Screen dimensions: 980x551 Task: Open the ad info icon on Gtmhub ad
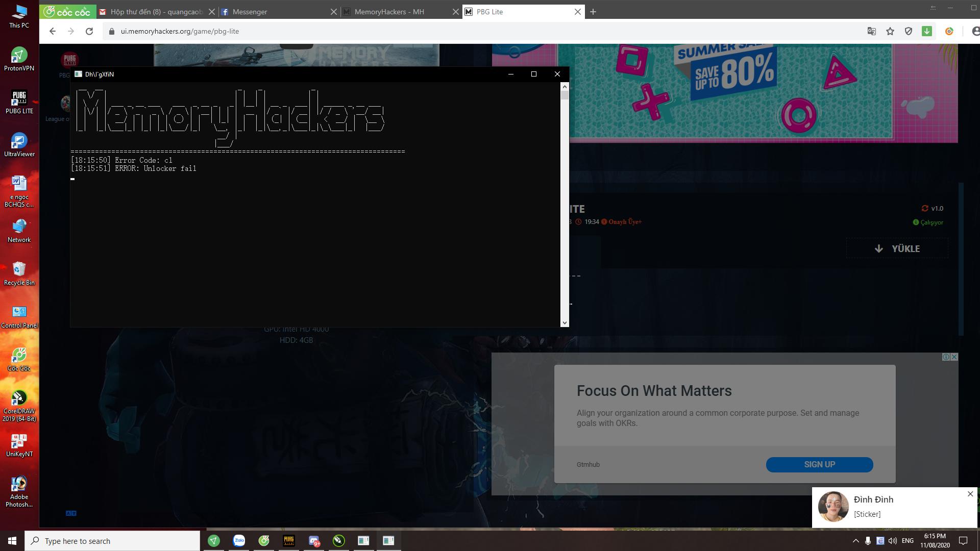coord(946,357)
